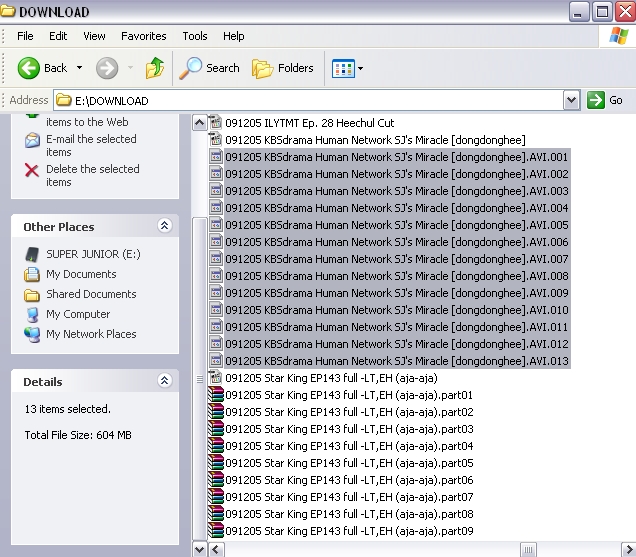This screenshot has height=557, width=636.
Task: Open My Network Places link
Action: (x=91, y=334)
